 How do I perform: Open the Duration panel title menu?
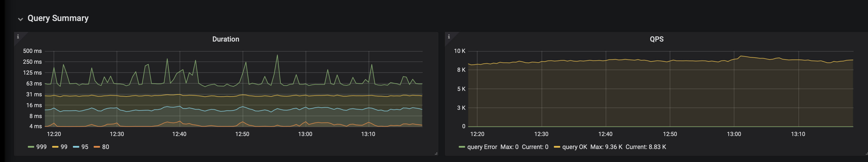225,39
